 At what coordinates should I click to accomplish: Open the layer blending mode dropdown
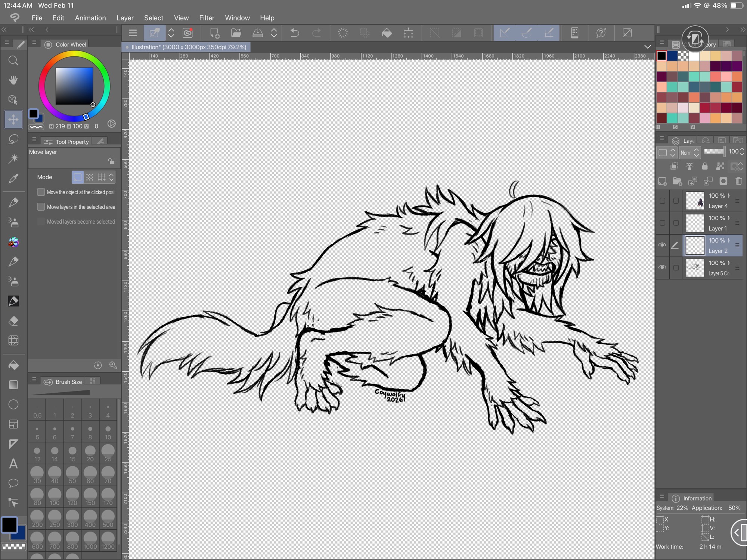[689, 152]
